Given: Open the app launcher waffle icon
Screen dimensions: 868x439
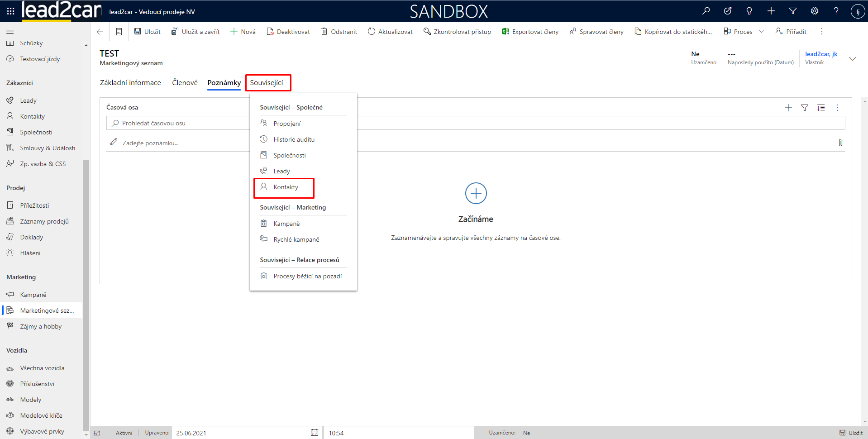Looking at the screenshot, I should (10, 11).
